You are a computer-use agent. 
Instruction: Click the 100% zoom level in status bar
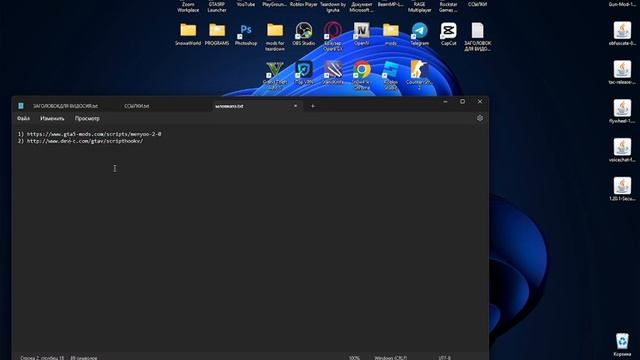(354, 358)
